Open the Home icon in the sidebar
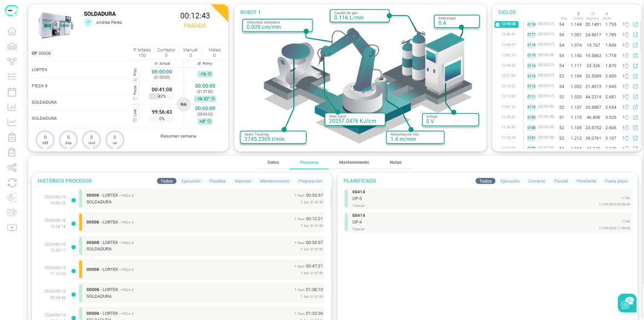This screenshot has height=320, width=644. click(x=12, y=32)
